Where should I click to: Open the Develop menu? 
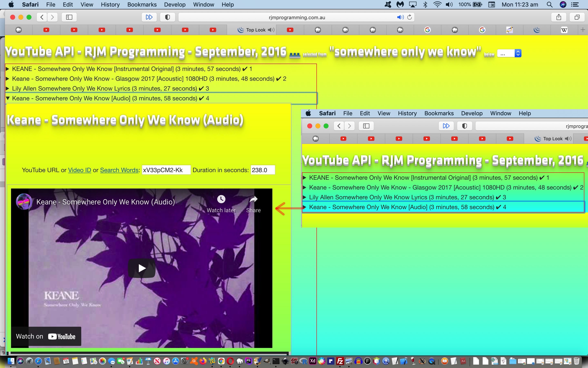pos(175,4)
